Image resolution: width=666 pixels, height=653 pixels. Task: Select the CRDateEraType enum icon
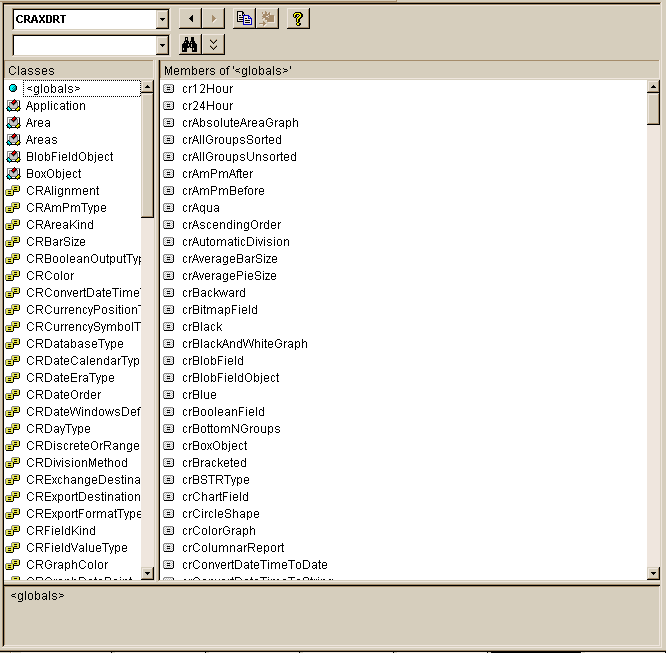point(13,378)
